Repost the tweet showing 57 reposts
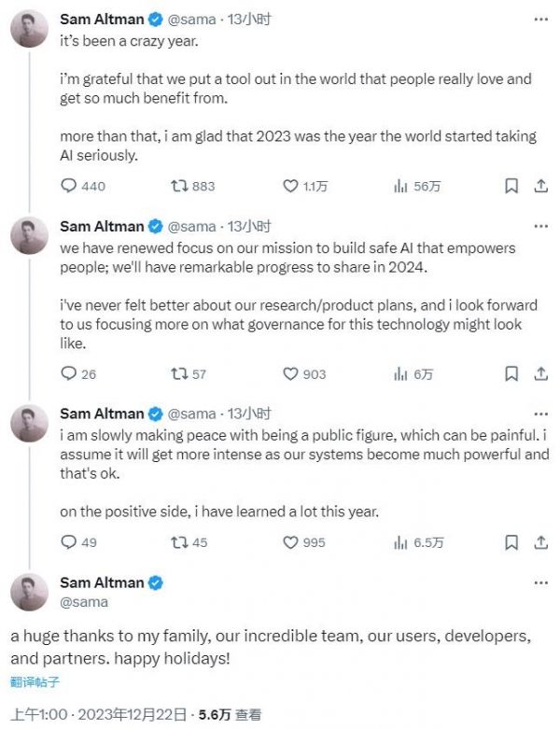560x729 pixels. [x=178, y=373]
